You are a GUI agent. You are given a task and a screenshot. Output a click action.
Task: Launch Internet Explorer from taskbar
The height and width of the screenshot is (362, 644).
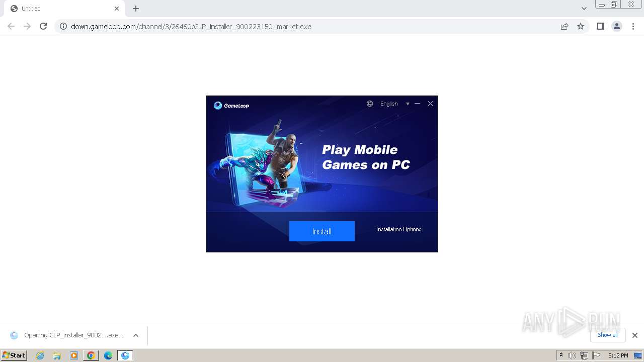[x=40, y=355]
